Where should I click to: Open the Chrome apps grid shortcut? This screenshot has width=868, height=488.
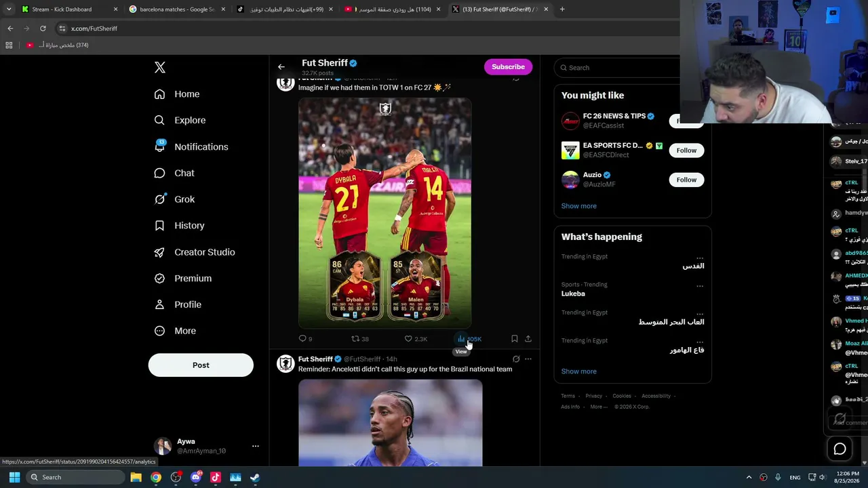pos(9,45)
